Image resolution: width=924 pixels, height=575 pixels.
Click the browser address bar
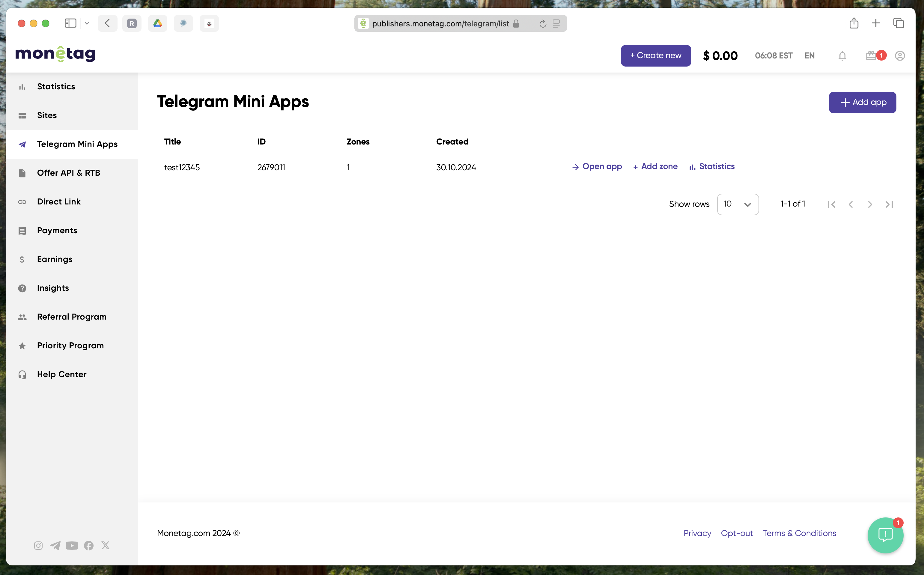point(440,24)
